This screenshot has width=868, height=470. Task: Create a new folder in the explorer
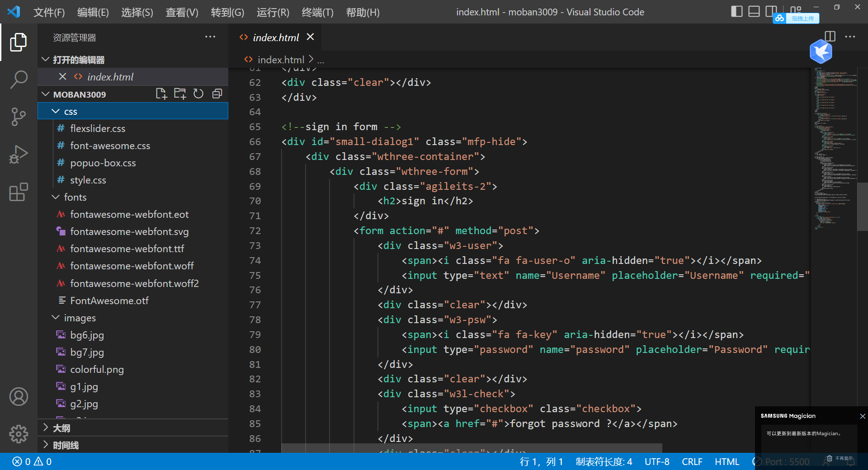pos(180,94)
